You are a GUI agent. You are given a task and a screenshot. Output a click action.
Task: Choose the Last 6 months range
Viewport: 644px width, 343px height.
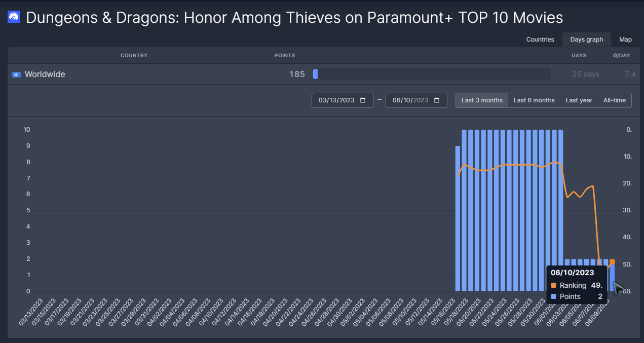click(534, 100)
